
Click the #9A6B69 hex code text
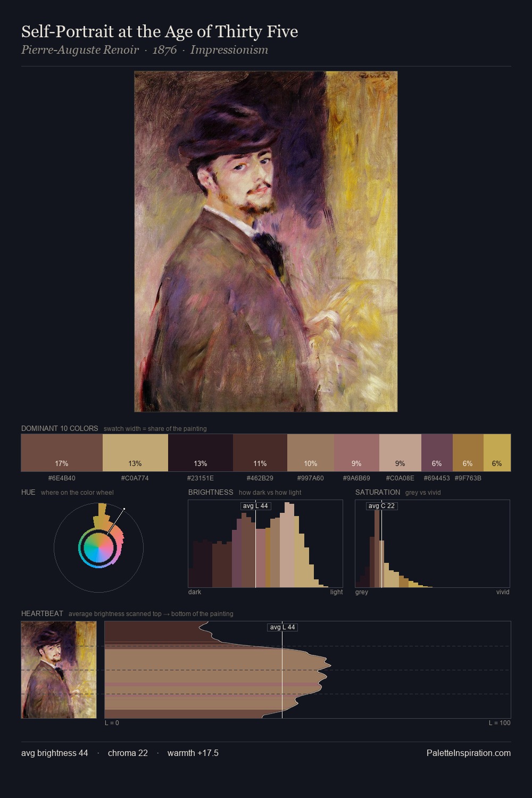(356, 478)
